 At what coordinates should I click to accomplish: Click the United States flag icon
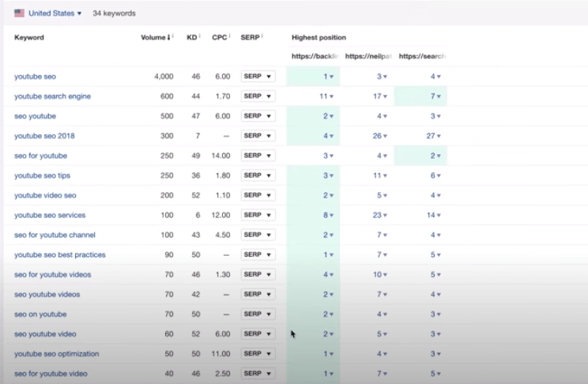click(20, 13)
